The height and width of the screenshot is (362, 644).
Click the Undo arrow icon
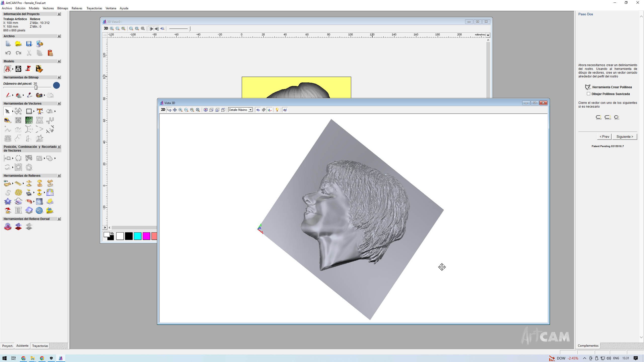(8, 53)
